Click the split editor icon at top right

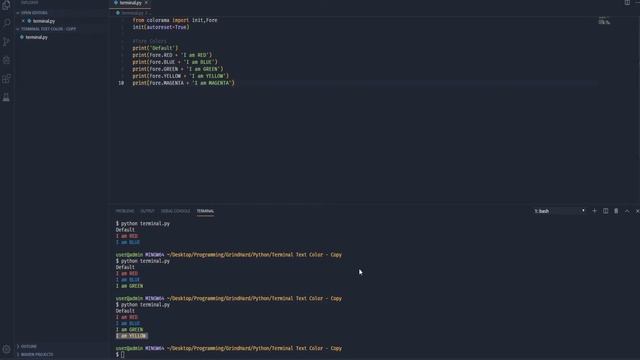coord(627,2)
